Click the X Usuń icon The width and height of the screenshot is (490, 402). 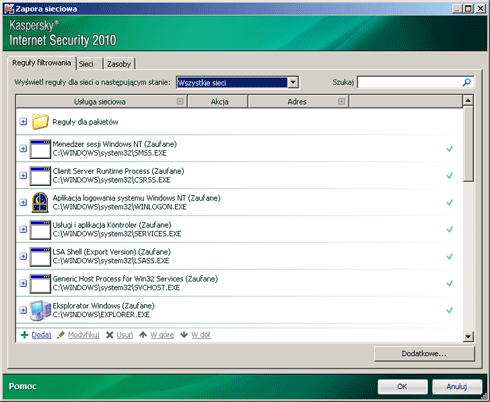pos(109,335)
